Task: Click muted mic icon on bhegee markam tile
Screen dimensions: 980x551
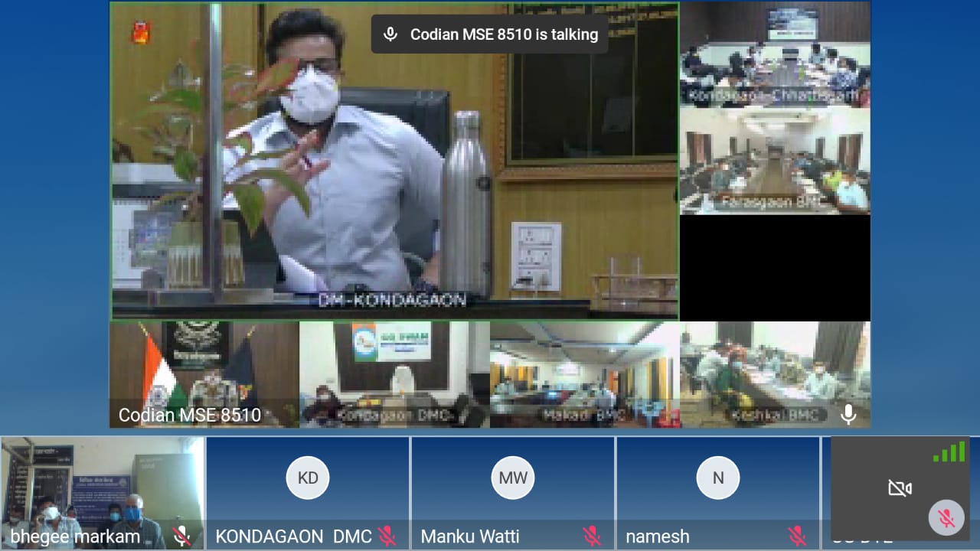Action: click(181, 536)
